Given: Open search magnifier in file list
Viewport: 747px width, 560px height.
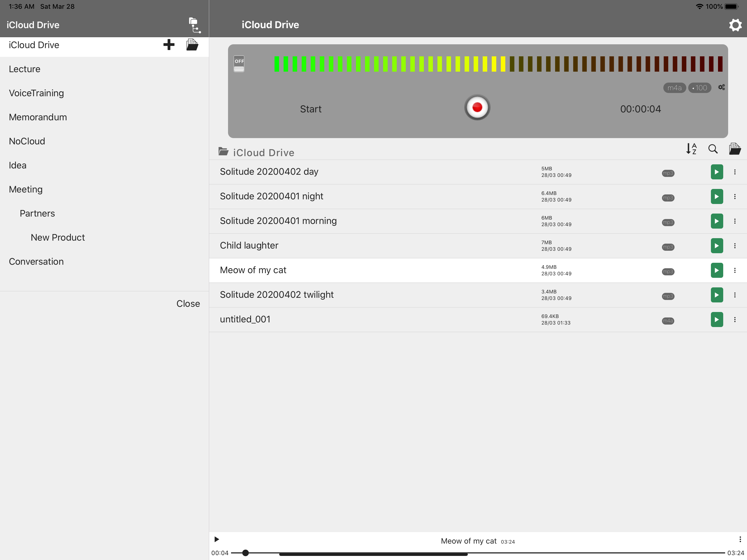Looking at the screenshot, I should tap(713, 149).
